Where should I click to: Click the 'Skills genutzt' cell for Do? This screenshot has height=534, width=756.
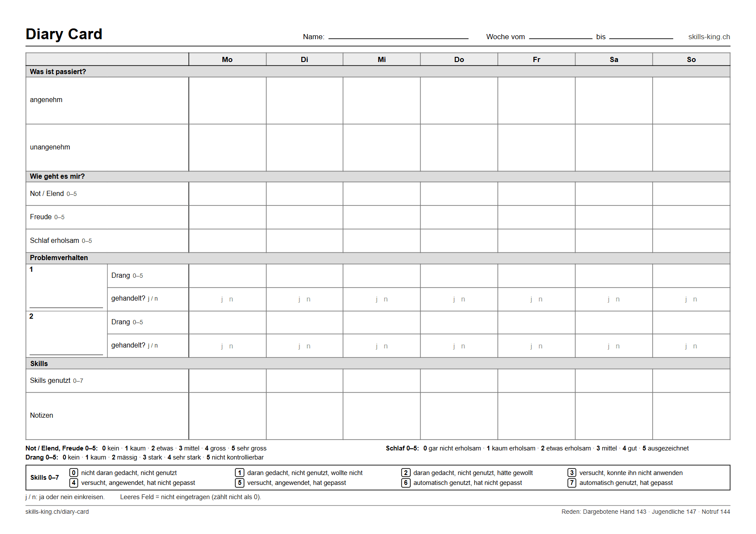coord(459,381)
